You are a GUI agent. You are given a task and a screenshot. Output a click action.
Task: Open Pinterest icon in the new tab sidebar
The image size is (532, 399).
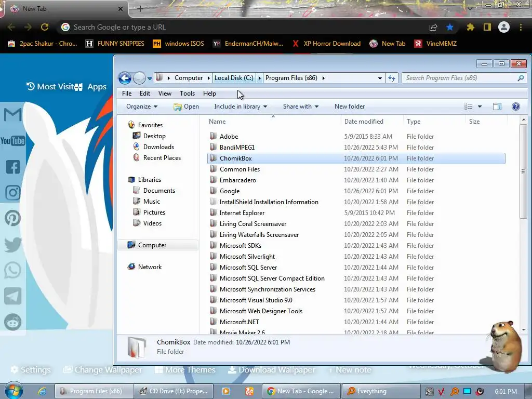coord(13,219)
